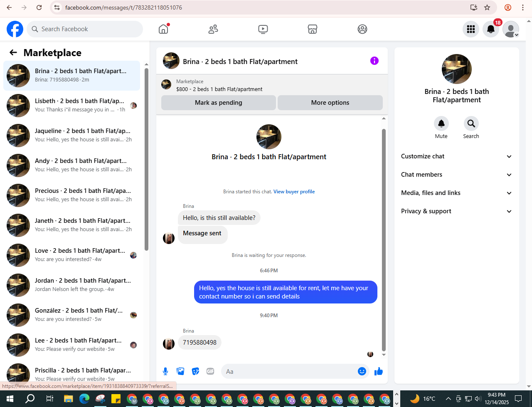Open the account profile avatar menu

coord(511,29)
